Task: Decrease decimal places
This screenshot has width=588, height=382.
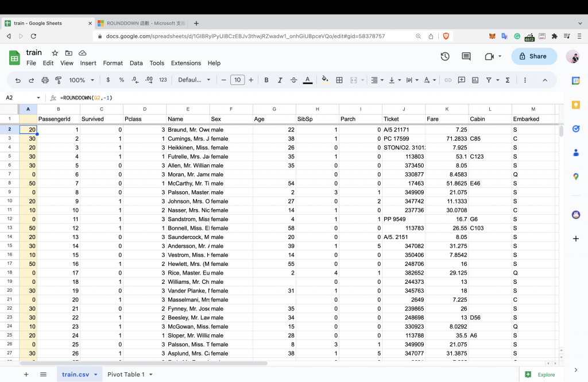Action: coord(135,80)
